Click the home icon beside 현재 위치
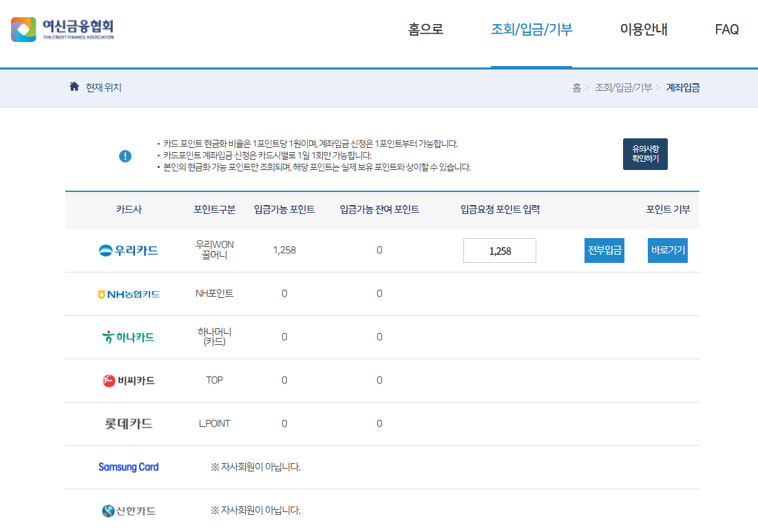This screenshot has height=532, width=758. [x=74, y=87]
